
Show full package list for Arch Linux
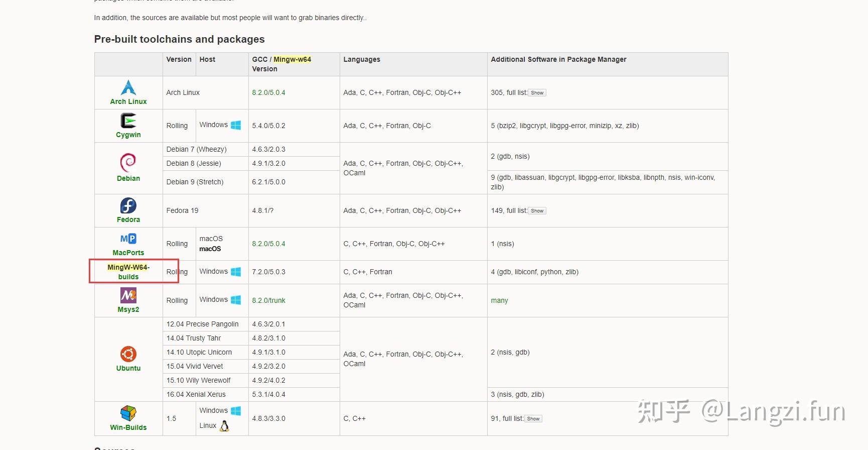[x=537, y=93]
